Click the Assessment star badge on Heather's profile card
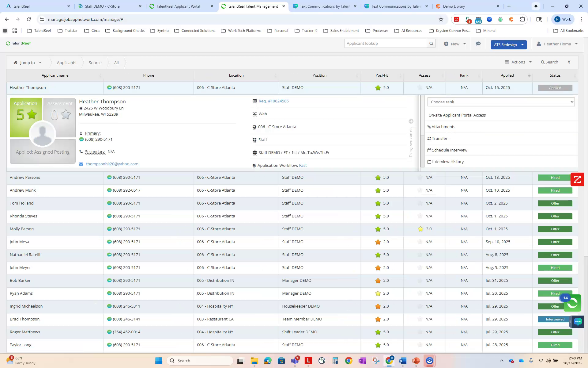Viewport: 588px width, 368px height. click(59, 115)
